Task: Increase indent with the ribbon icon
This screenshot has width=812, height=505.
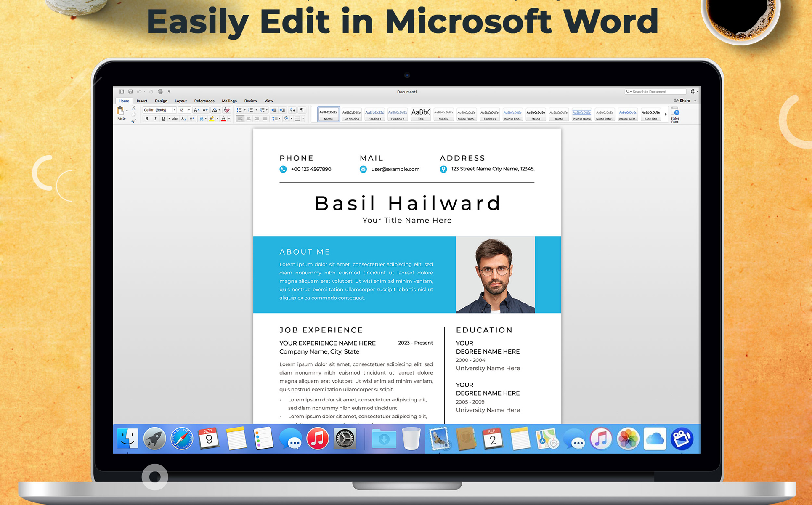Action: click(282, 110)
